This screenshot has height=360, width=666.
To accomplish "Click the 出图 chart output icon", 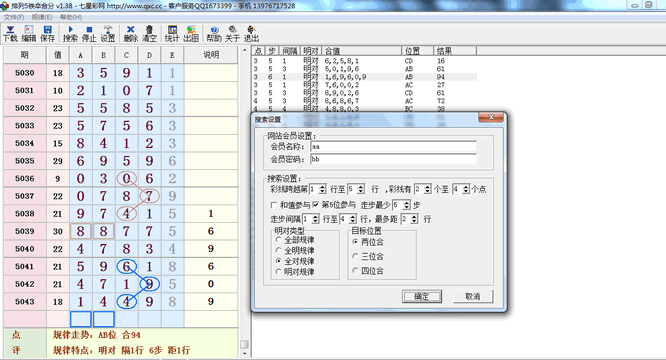I will point(191,34).
